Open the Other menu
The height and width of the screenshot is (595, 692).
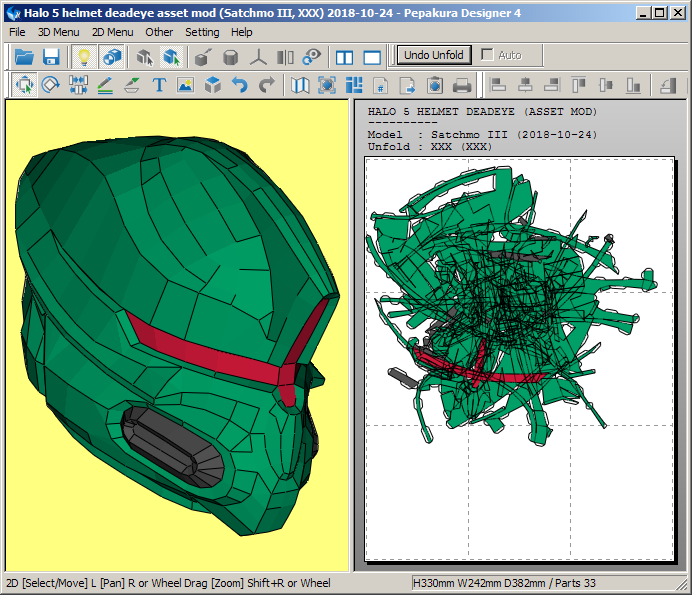click(159, 32)
